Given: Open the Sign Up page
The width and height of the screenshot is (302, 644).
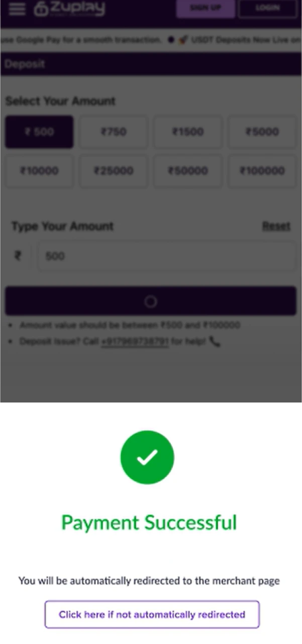Looking at the screenshot, I should click(205, 8).
